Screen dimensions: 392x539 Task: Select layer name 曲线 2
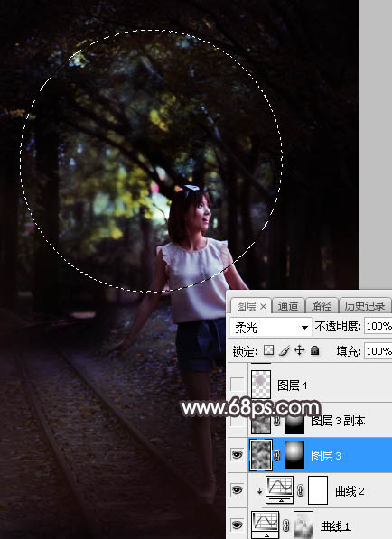[350, 491]
